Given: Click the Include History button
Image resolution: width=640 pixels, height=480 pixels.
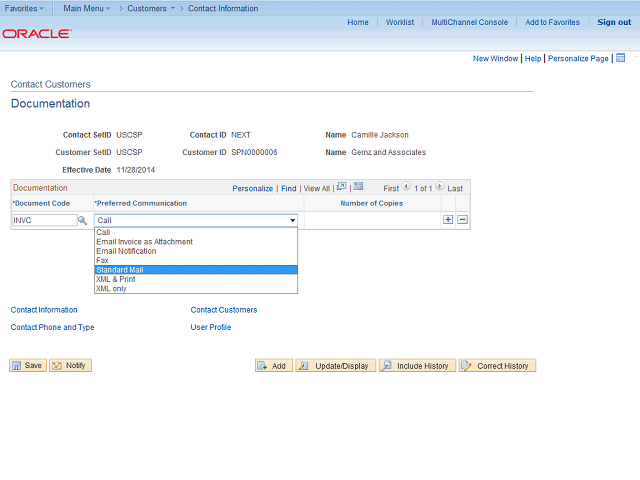Looking at the screenshot, I should pyautogui.click(x=417, y=366).
